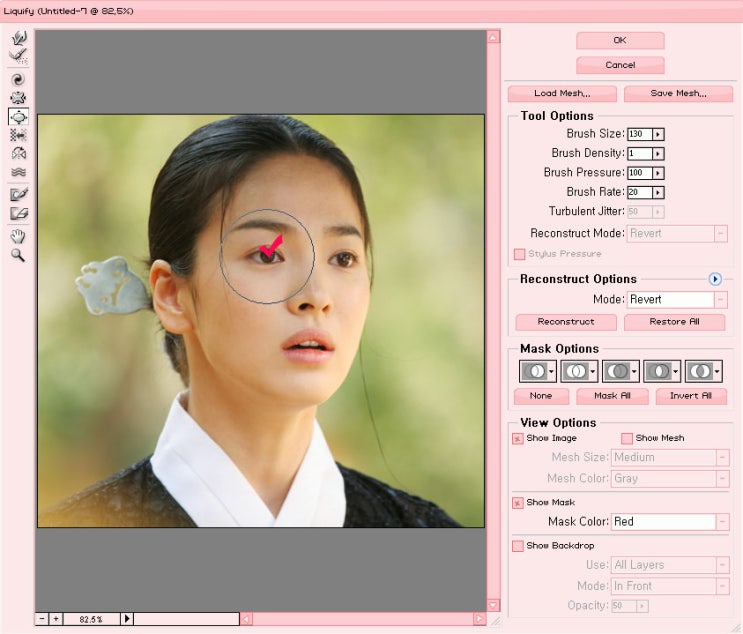Uncheck the Show Mask option
The width and height of the screenshot is (743, 634).
[518, 502]
